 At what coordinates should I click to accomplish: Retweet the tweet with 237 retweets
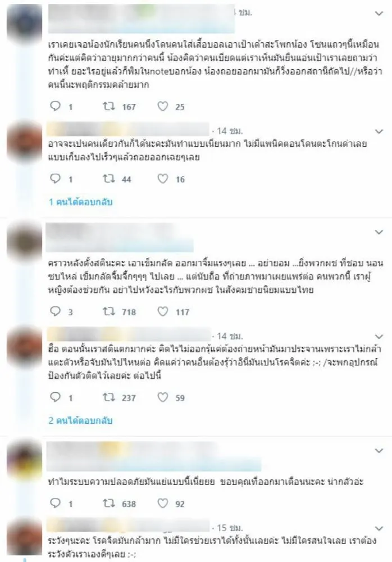point(109,397)
